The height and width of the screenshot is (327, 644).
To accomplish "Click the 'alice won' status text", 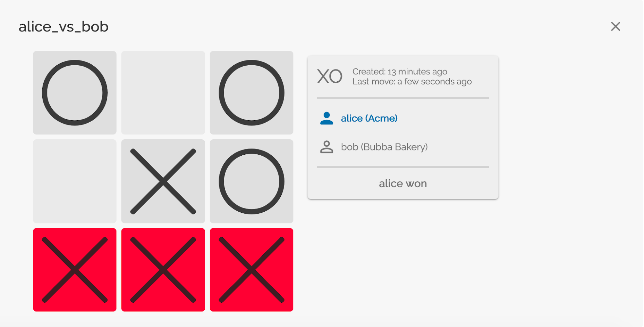I will point(403,183).
